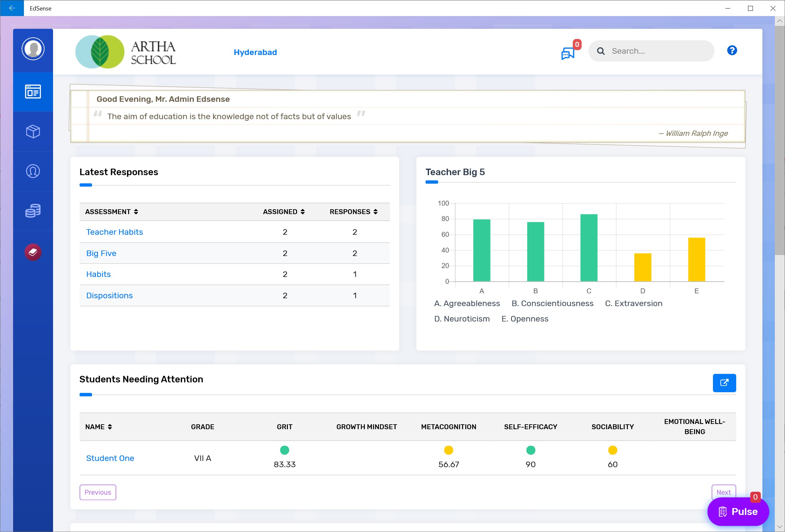Click the Next pagination button
This screenshot has height=532, width=785.
pyautogui.click(x=723, y=492)
